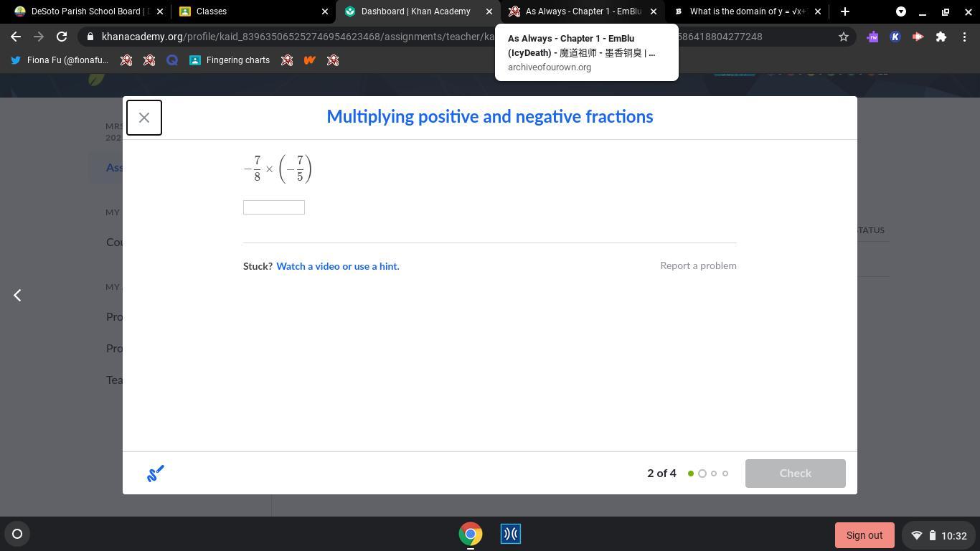Open Wi-Fi status in the system tray

917,535
